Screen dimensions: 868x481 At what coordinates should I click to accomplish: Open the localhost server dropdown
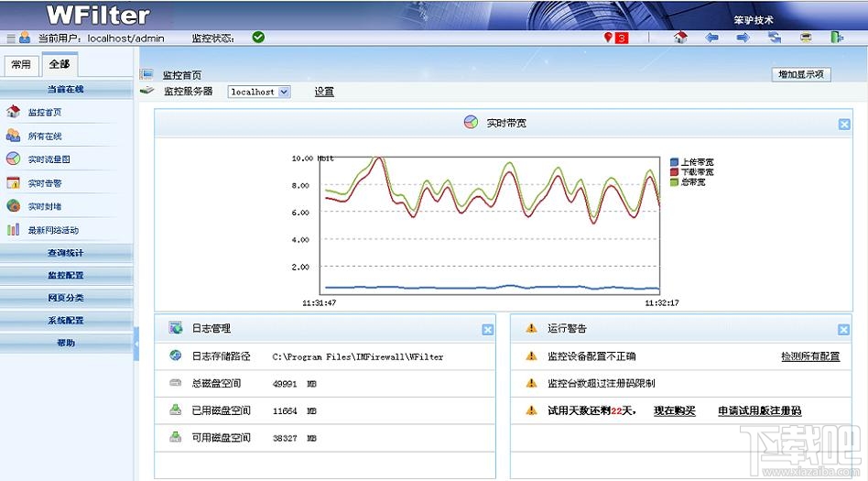(258, 92)
